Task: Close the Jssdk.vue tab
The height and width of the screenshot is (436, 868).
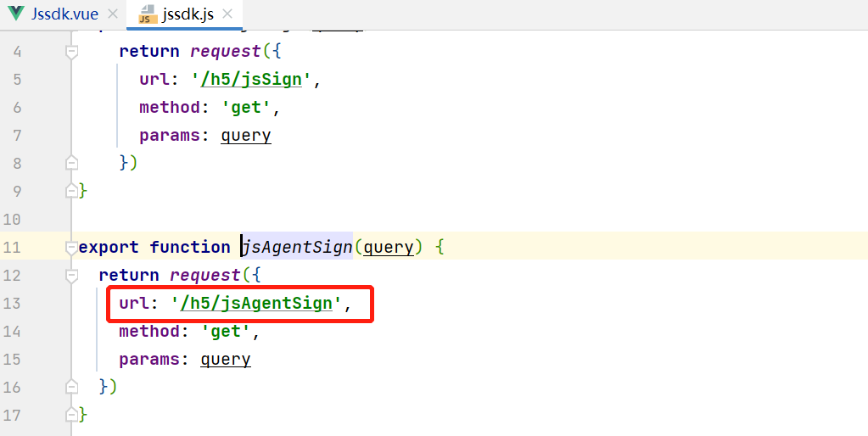Action: tap(112, 14)
